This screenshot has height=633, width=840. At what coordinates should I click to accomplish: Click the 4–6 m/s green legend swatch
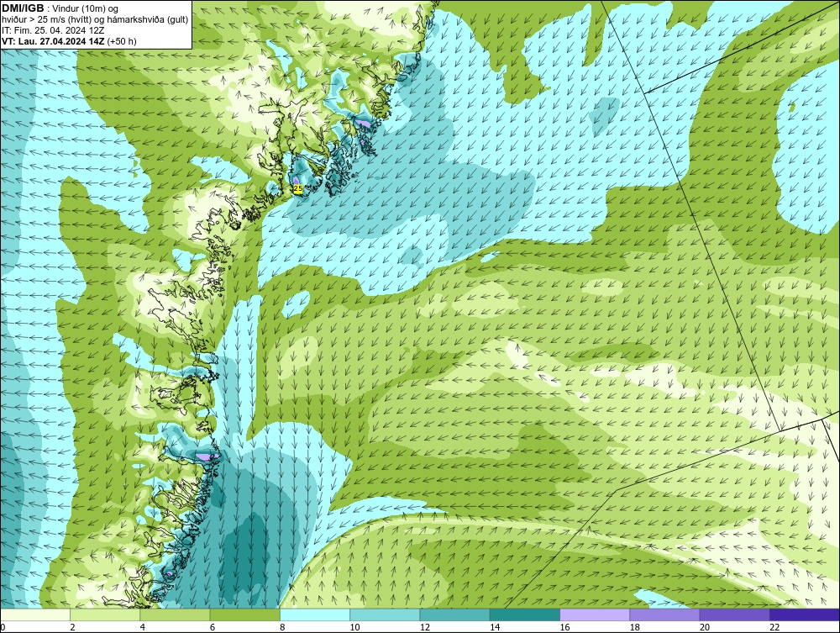pyautogui.click(x=175, y=615)
